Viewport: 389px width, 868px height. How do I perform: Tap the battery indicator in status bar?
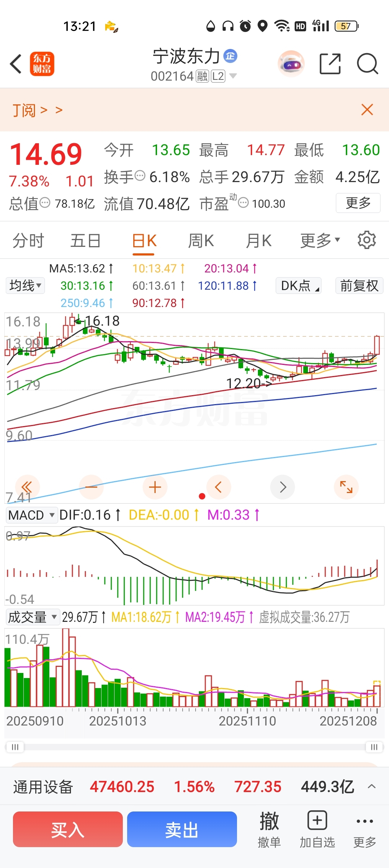pyautogui.click(x=346, y=26)
